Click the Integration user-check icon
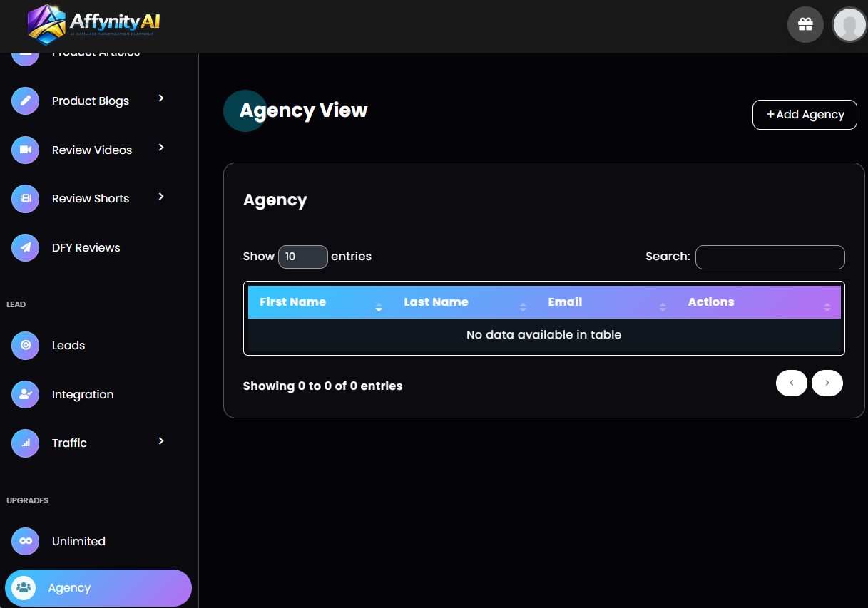The height and width of the screenshot is (608, 868). pyautogui.click(x=26, y=394)
